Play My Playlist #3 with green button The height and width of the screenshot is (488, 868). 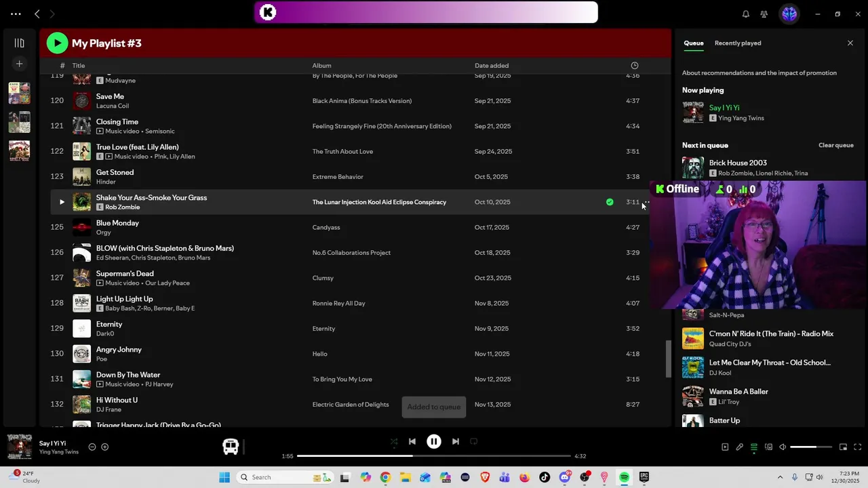point(57,43)
